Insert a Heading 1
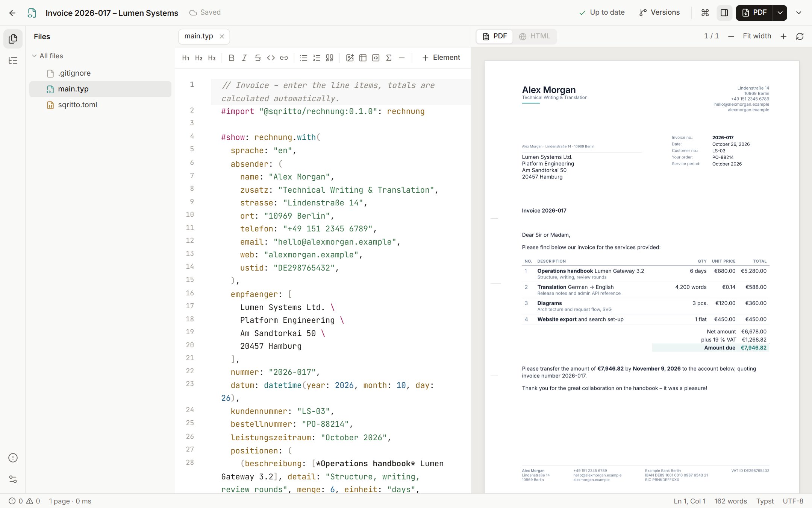Screen dimensions: 812x508 click(x=186, y=58)
